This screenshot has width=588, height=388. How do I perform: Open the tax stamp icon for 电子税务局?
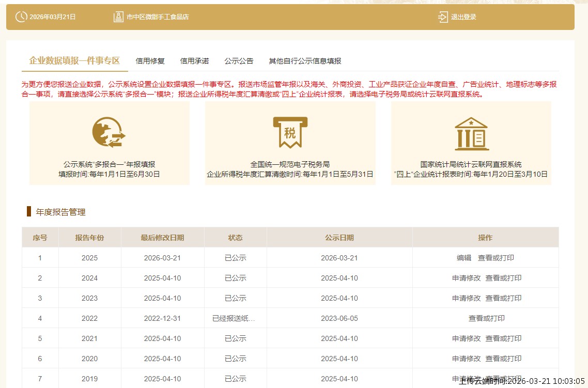[x=290, y=132]
